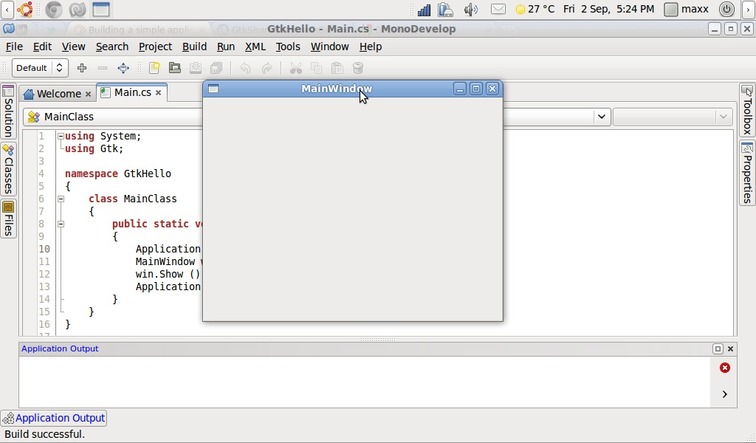Open a file using the toolbar folder icon
The image size is (756, 443).
click(175, 68)
